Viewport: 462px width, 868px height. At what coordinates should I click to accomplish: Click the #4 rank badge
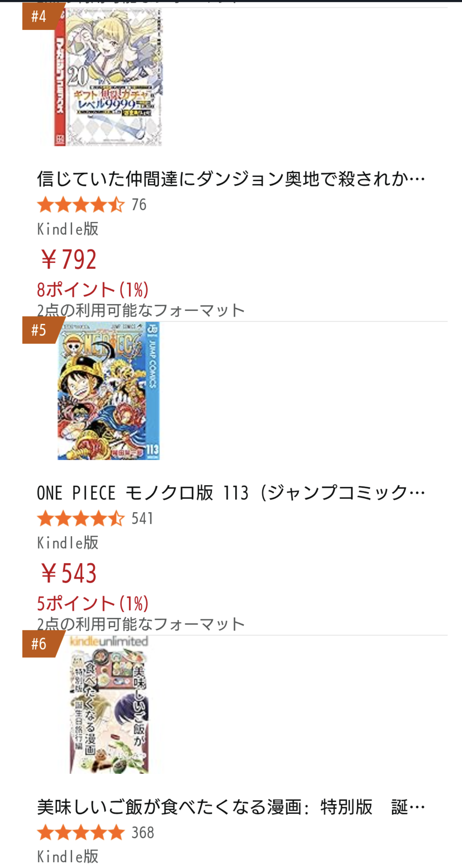(x=39, y=16)
